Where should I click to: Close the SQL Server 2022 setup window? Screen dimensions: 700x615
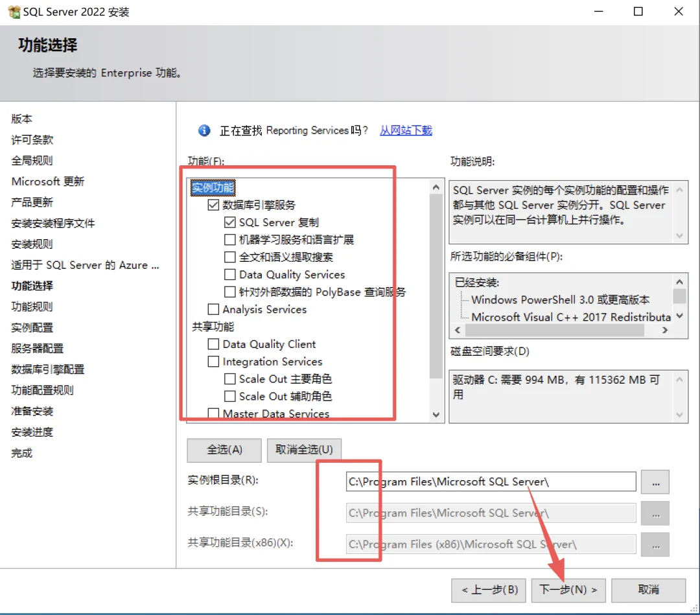(679, 12)
